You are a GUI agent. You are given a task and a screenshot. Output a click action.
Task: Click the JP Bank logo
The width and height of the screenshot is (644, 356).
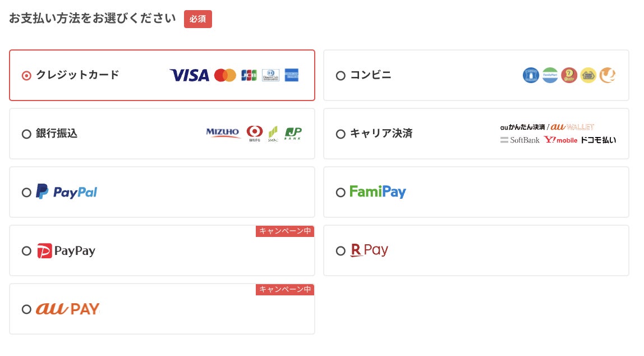coord(293,133)
